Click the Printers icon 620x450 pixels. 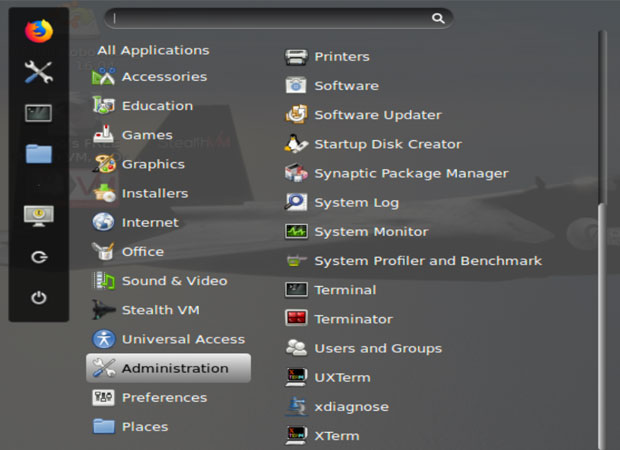pos(296,57)
